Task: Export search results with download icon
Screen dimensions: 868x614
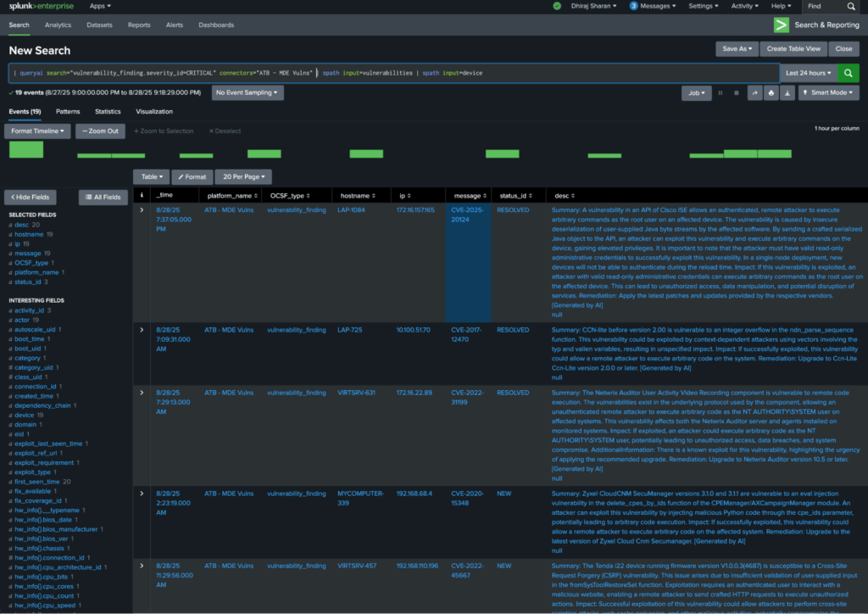Action: click(x=787, y=93)
